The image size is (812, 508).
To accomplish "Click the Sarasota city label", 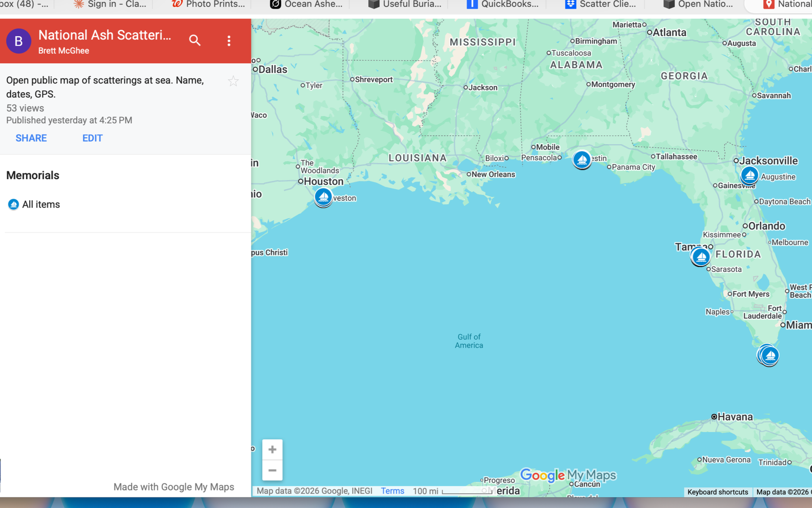I will (726, 269).
